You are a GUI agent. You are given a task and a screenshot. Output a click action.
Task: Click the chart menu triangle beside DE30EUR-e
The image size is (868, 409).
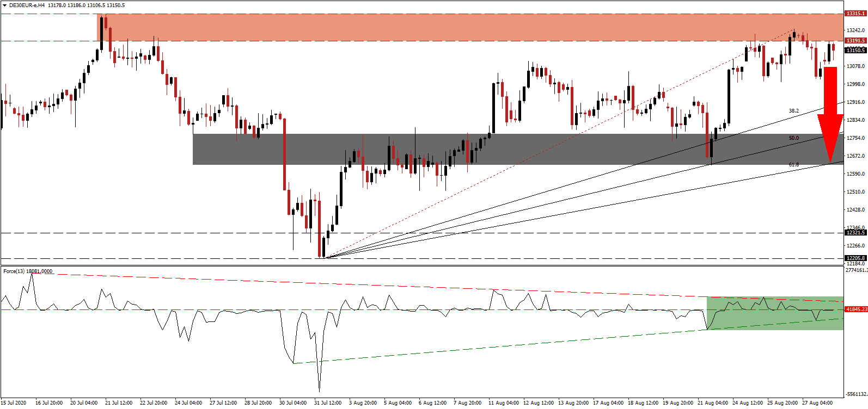(x=4, y=5)
